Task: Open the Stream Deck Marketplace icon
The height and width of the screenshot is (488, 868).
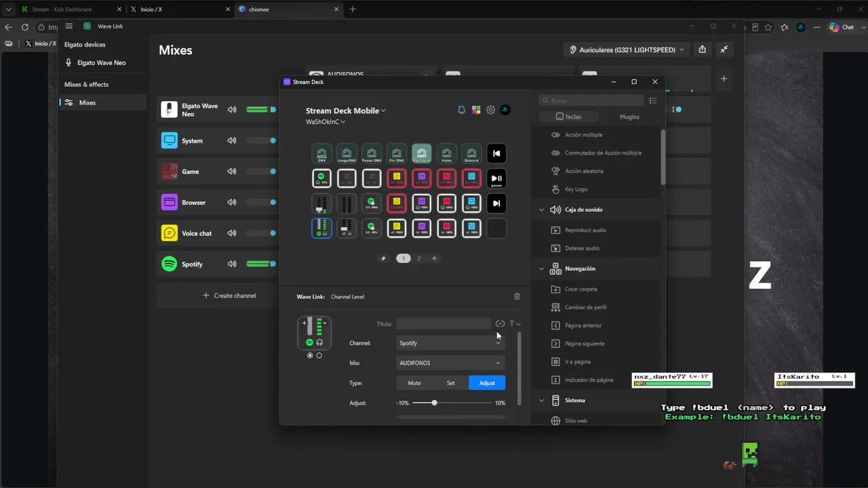Action: (476, 110)
